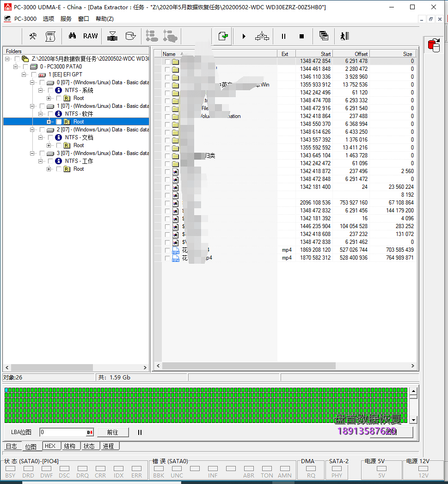Click the info icon beside NTFS - 文档
This screenshot has width=448, height=484.
click(59, 137)
